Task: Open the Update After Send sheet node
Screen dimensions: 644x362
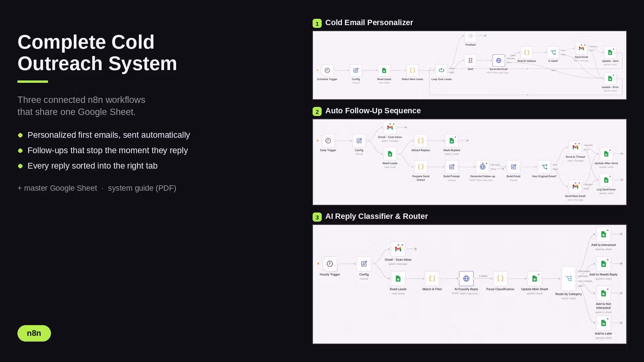Action: (x=606, y=154)
